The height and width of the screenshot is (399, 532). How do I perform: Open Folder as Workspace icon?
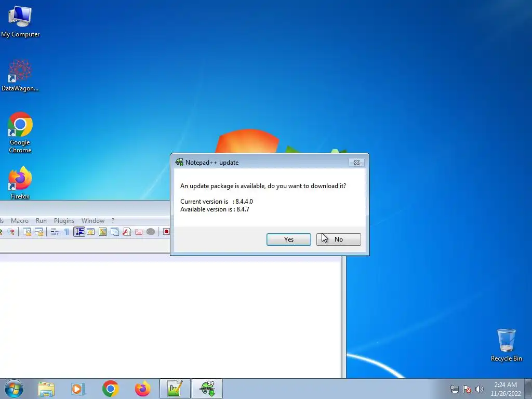click(139, 232)
